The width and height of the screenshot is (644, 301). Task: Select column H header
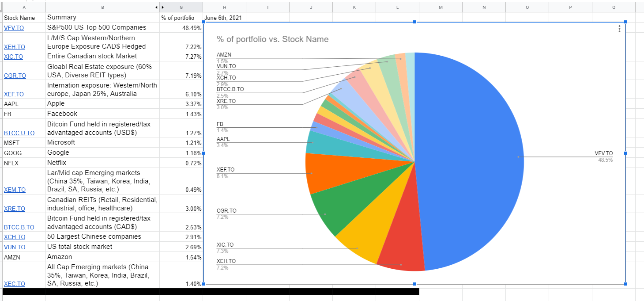(x=224, y=7)
